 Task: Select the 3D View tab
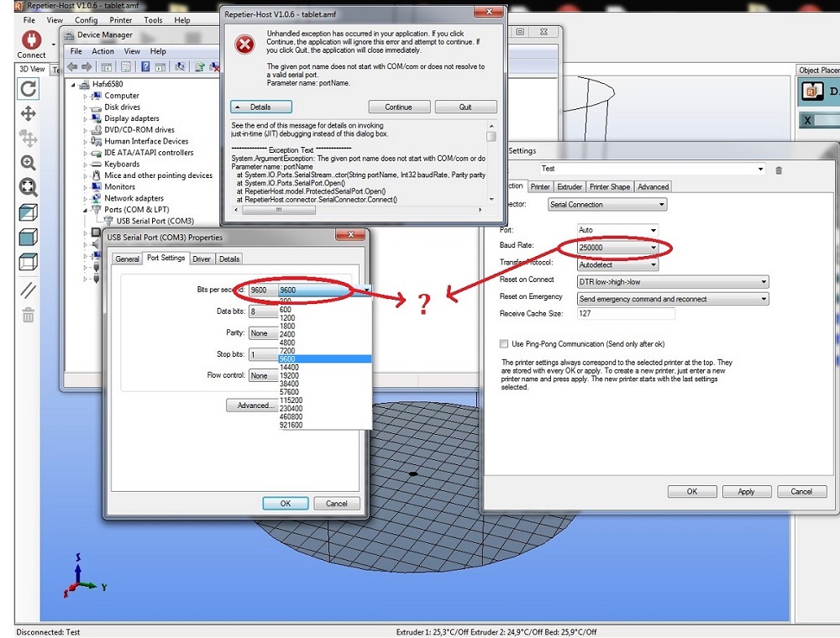(32, 69)
